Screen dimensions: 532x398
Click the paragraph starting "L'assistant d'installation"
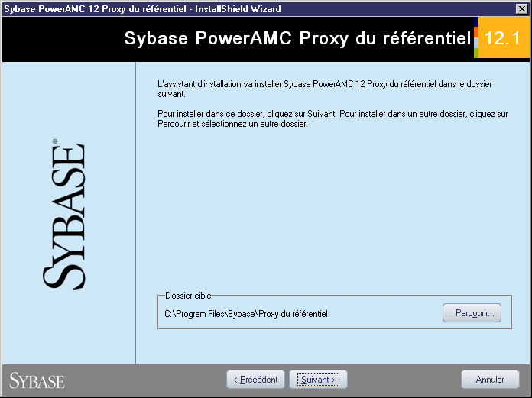[325, 89]
